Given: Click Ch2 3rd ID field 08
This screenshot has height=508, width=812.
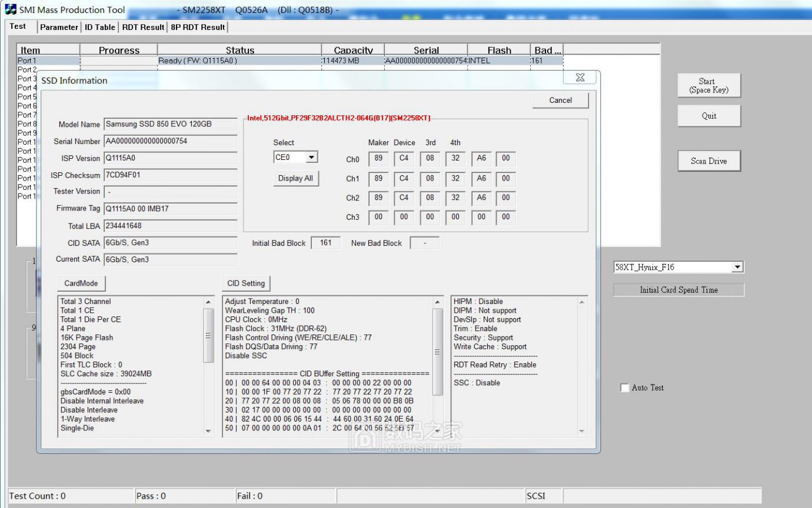Looking at the screenshot, I should click(x=430, y=198).
